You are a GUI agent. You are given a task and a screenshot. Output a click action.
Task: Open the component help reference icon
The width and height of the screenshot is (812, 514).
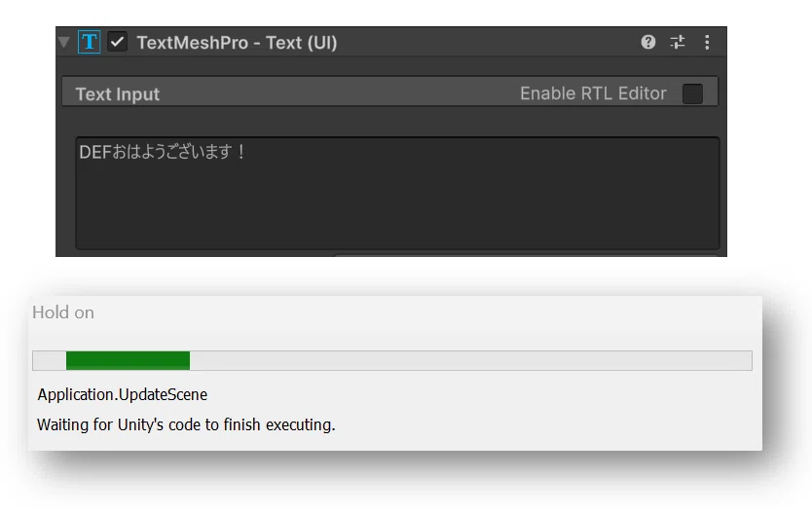tap(647, 42)
